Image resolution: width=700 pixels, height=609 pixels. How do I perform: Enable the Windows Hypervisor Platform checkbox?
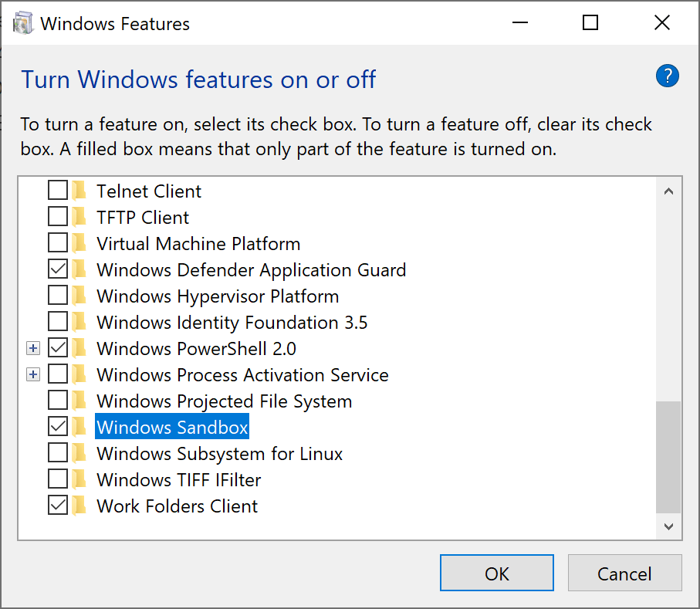(58, 296)
